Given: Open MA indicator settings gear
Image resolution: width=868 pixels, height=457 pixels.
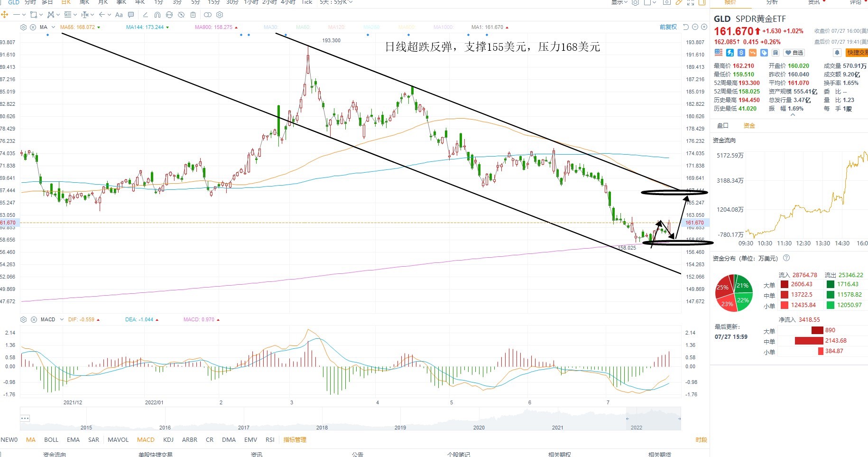Looking at the screenshot, I should click(x=23, y=27).
